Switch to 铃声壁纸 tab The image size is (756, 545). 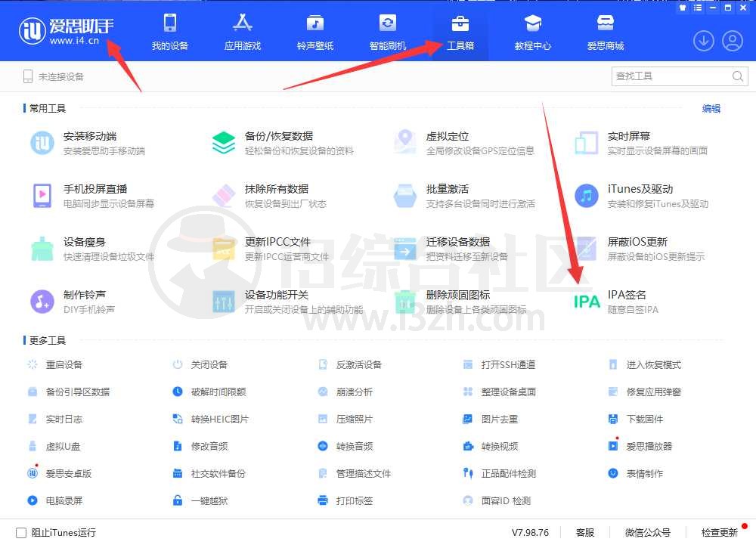tap(315, 32)
